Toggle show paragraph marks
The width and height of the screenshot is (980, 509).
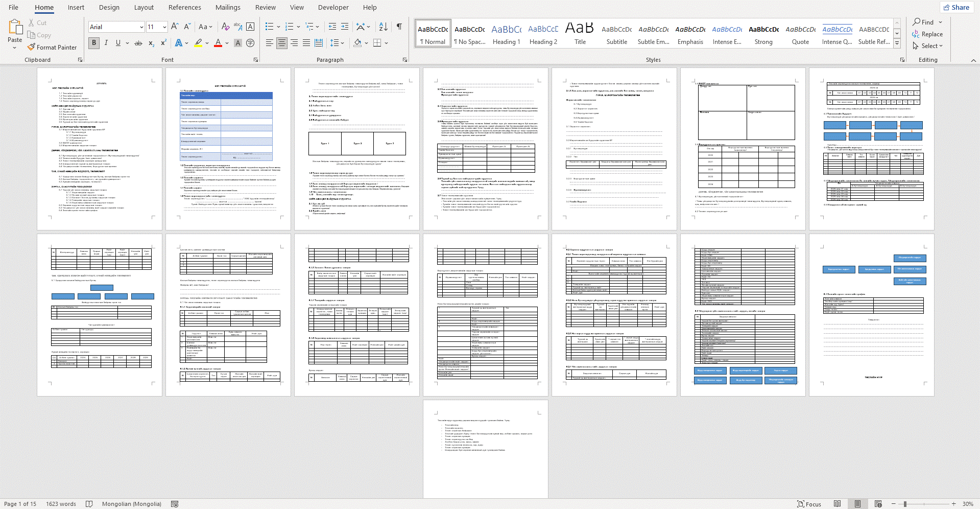399,27
